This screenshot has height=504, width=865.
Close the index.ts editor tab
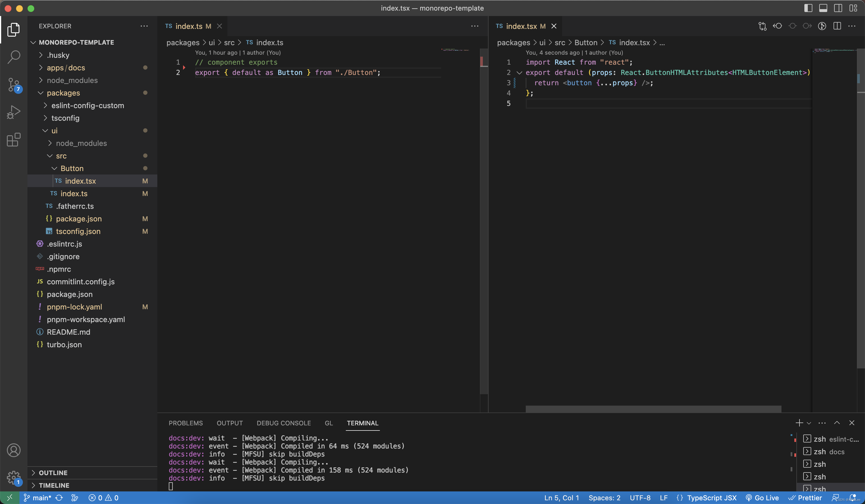(x=219, y=26)
